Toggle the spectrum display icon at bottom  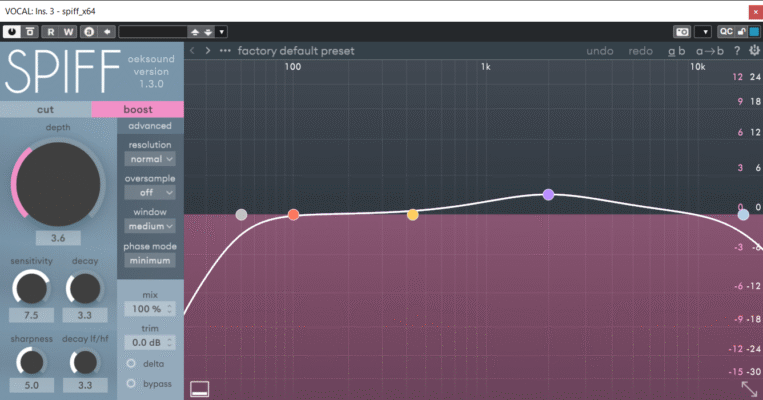pos(200,388)
